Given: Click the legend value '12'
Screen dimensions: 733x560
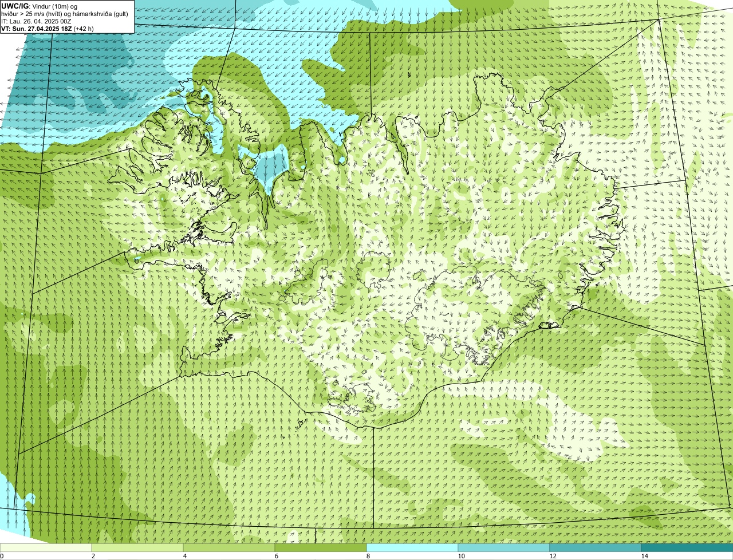Looking at the screenshot, I should 553,556.
